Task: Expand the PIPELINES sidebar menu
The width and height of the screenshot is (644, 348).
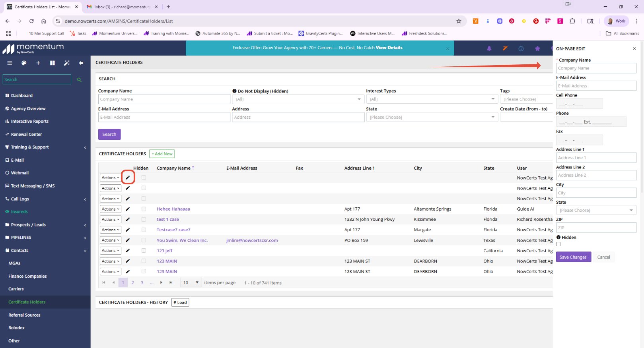Action: [x=45, y=238]
